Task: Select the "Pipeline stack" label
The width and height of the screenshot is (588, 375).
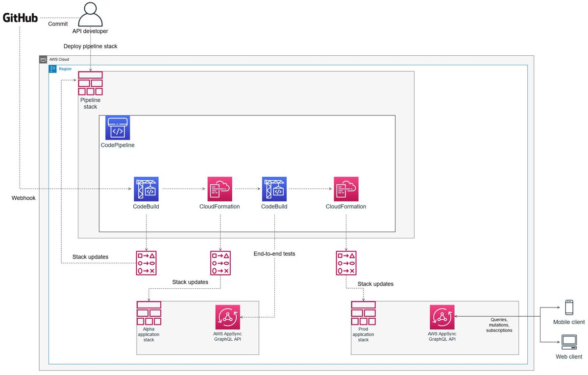Action: (90, 103)
